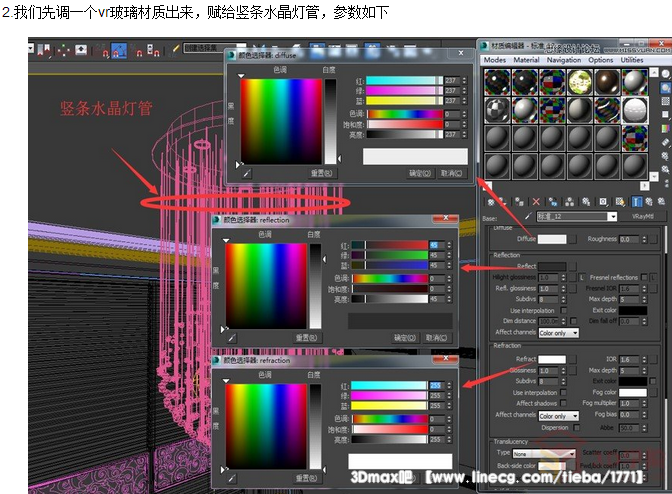Click 确定 OK button in reflection color selector
672x494 pixels.
pos(405,338)
